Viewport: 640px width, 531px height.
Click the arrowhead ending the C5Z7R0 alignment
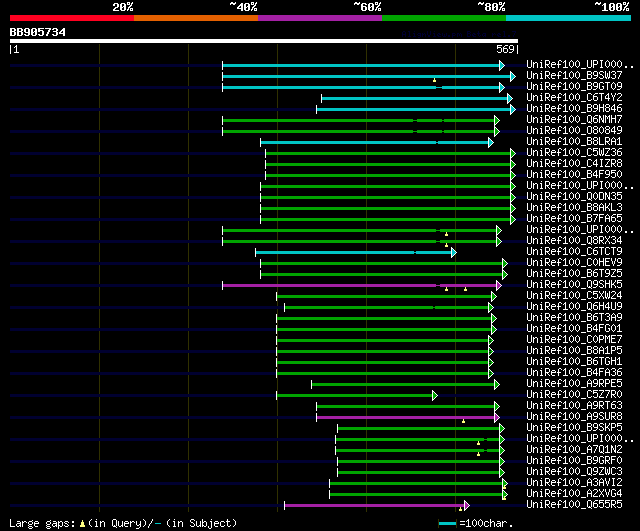(435, 395)
